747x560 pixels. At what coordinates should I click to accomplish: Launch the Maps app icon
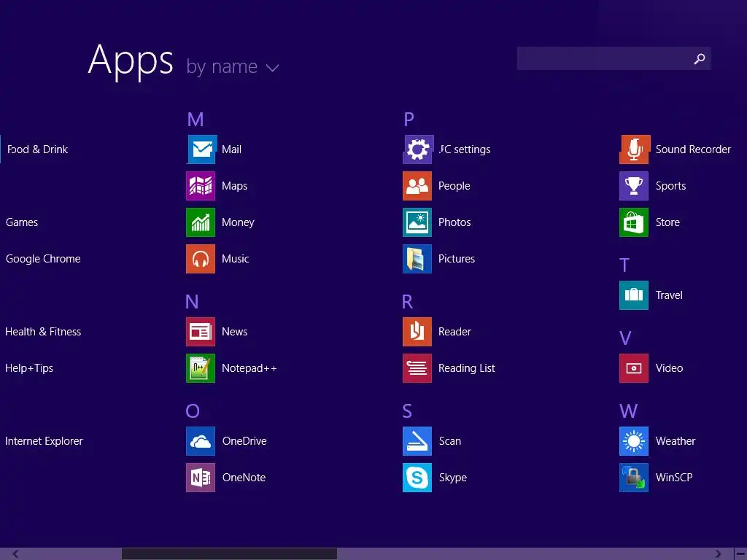[201, 186]
